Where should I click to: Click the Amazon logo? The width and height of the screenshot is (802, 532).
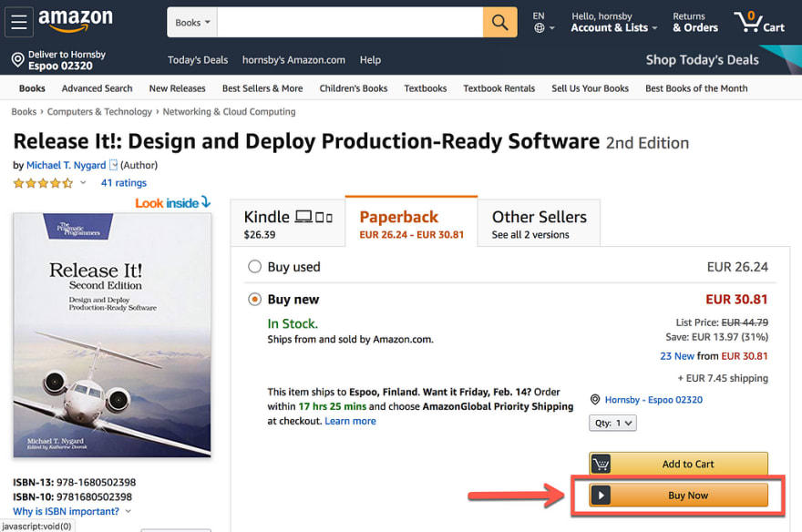click(x=76, y=20)
